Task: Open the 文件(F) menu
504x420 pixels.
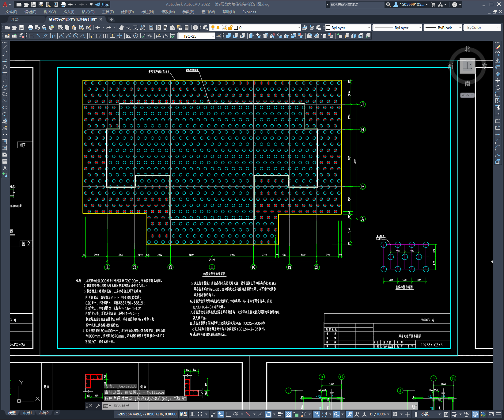Action: pyautogui.click(x=11, y=12)
